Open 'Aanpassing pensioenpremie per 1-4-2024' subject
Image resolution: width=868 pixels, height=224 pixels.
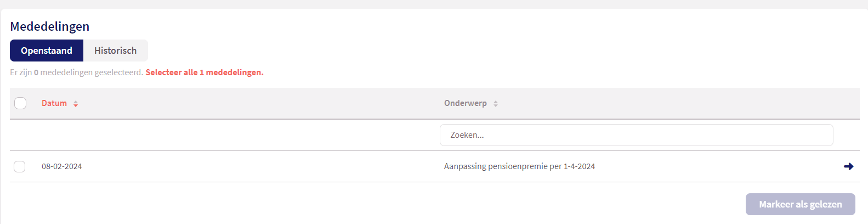[x=519, y=166]
